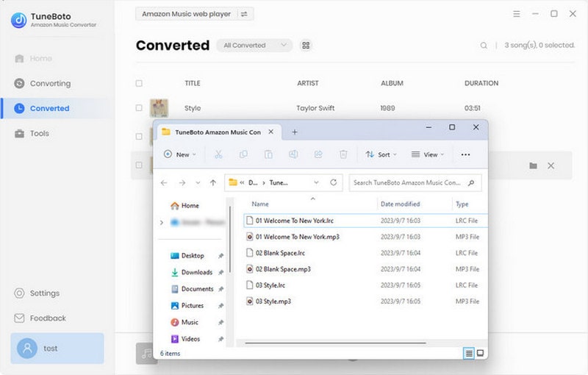Check the second song row checkbox

tap(139, 136)
